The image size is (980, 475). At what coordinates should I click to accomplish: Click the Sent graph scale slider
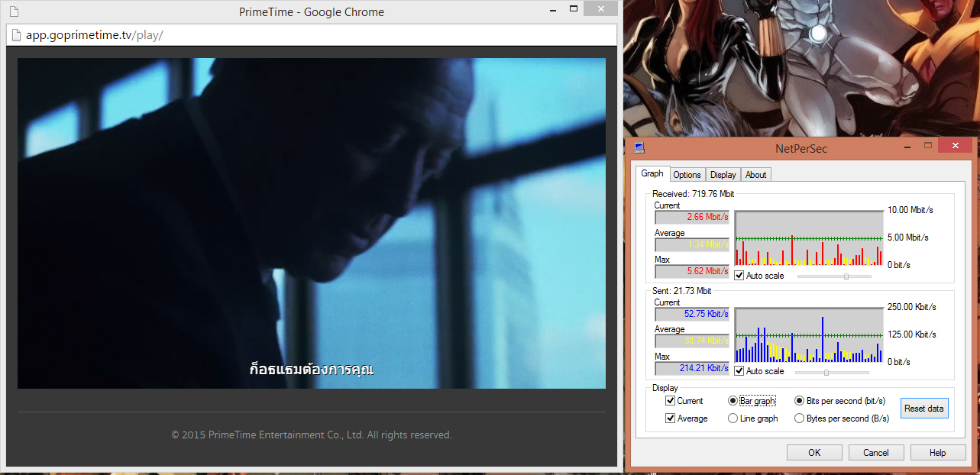[832, 372]
